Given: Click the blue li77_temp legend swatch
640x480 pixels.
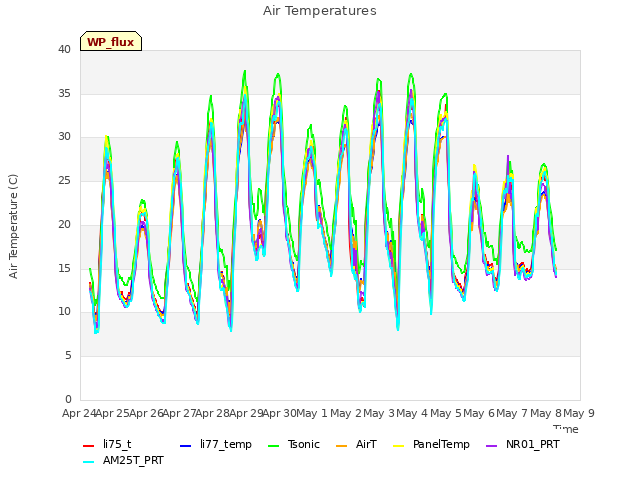Looking at the screenshot, I should [x=185, y=445].
